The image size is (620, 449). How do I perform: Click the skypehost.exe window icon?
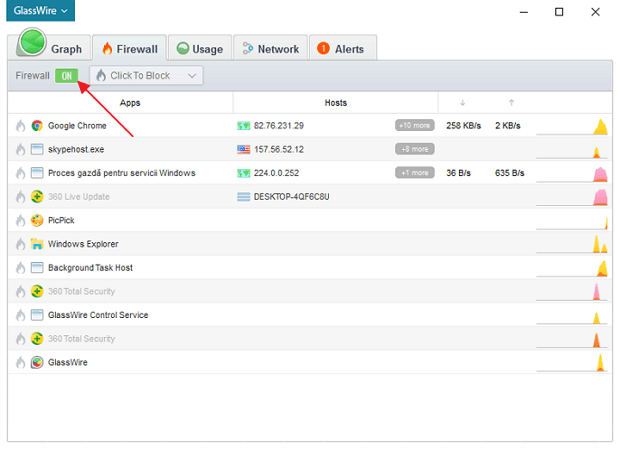(x=37, y=149)
